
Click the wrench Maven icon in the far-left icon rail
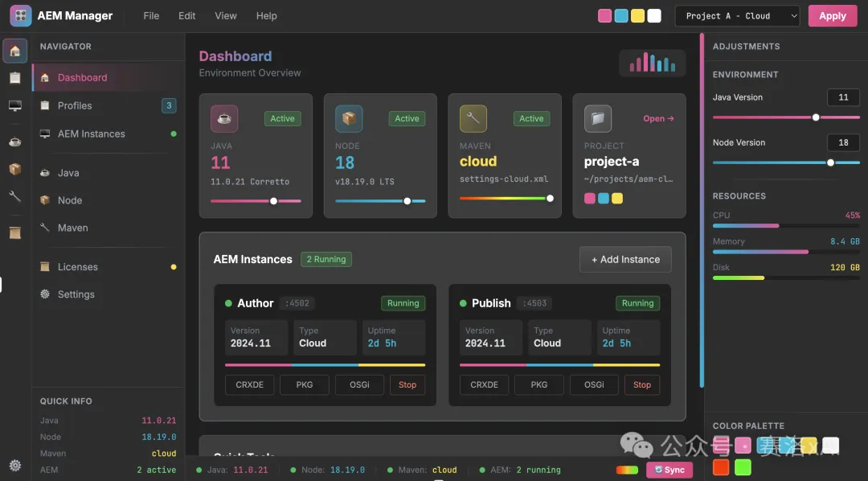14,196
